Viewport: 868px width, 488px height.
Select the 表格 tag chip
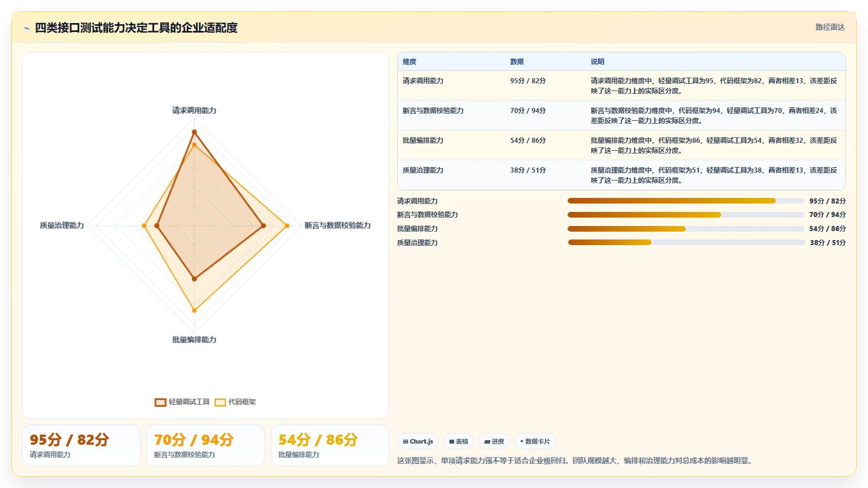click(458, 441)
